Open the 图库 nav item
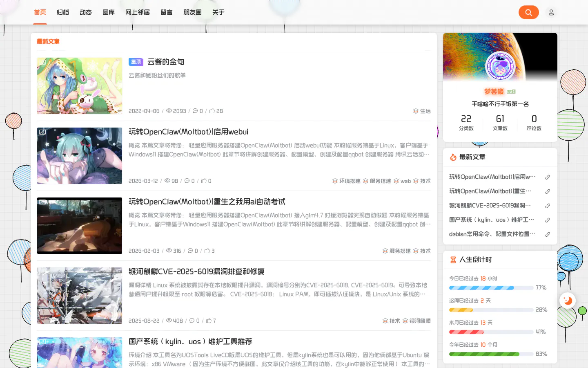Image resolution: width=588 pixels, height=368 pixels. click(x=109, y=12)
